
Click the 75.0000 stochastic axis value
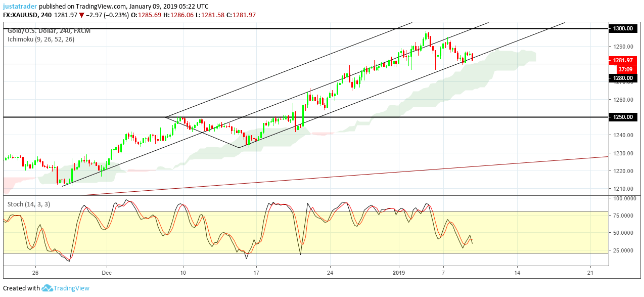click(x=624, y=215)
